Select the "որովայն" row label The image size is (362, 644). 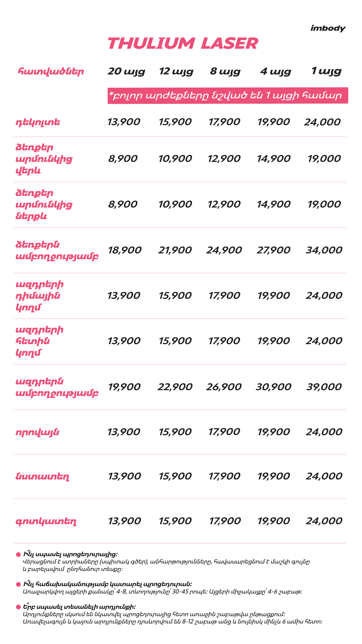[x=37, y=432]
